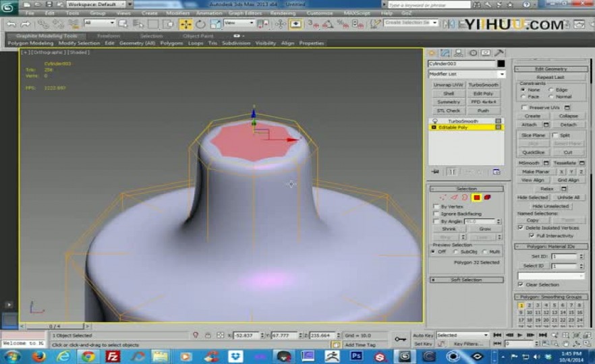
Task: Activate the Select and Move tool
Action: [x=186, y=24]
